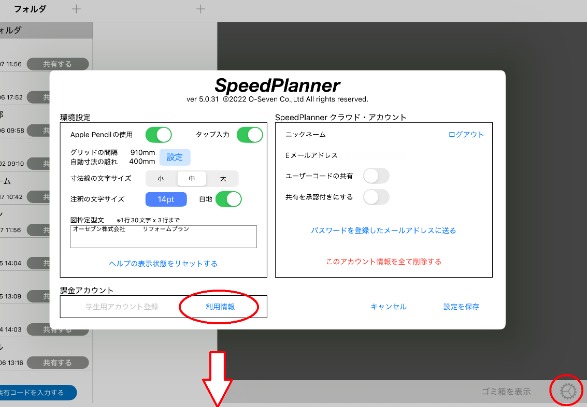Enable 共有を承認付きにする switch

[x=376, y=197]
